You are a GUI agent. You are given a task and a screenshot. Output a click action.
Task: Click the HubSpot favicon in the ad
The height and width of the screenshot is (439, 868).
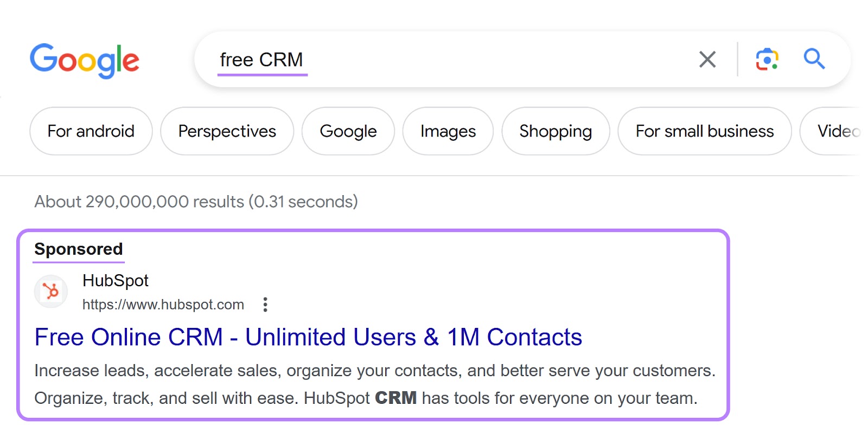coord(50,291)
